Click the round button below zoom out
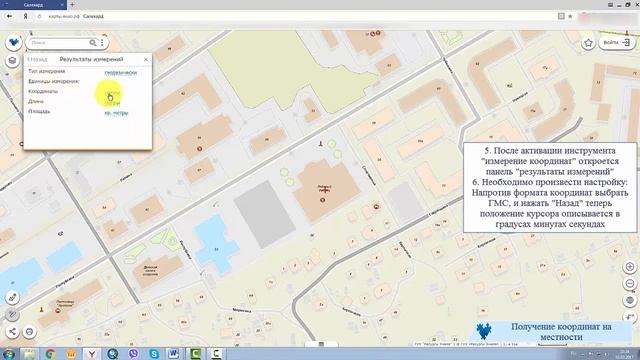Viewport: 640px width, 360px height. tap(630, 300)
